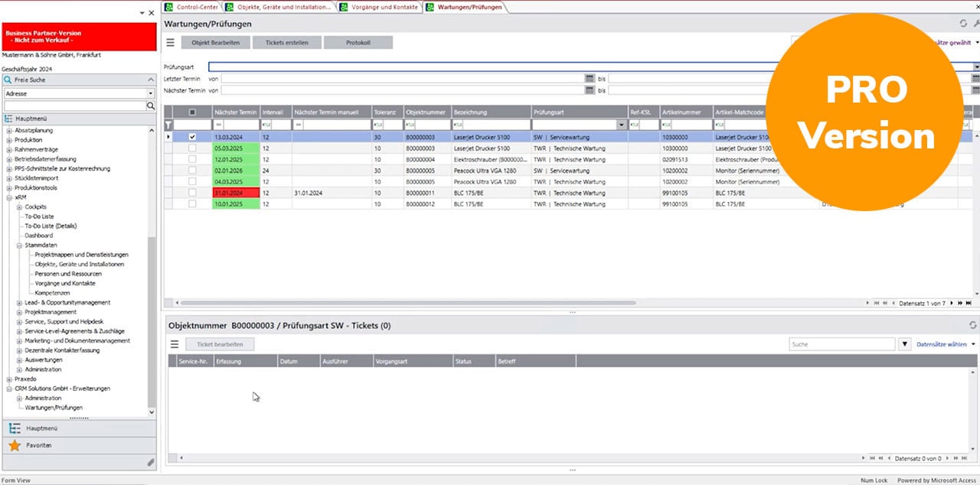Image resolution: width=980 pixels, height=485 pixels.
Task: Expand the Produktion tree node
Action: (x=10, y=140)
